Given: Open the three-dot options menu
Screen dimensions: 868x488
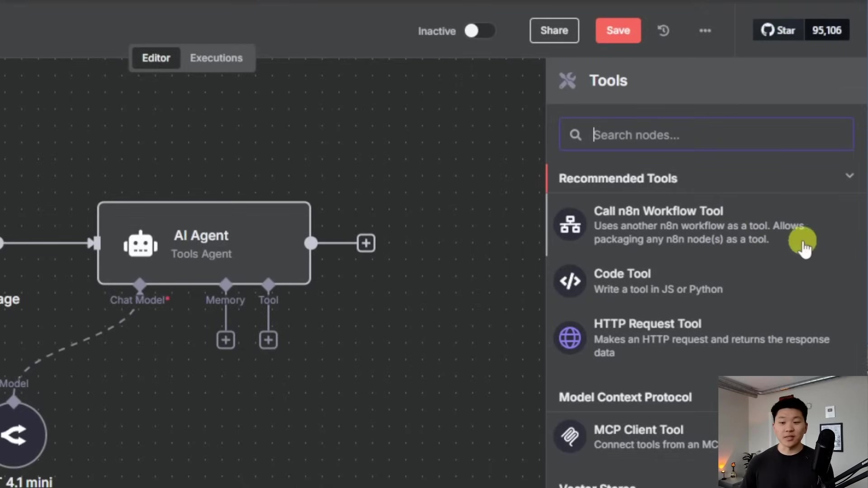Looking at the screenshot, I should (705, 30).
